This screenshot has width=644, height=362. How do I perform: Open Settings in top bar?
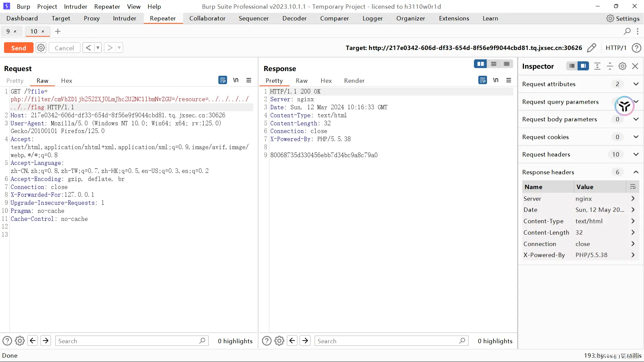pyautogui.click(x=623, y=18)
